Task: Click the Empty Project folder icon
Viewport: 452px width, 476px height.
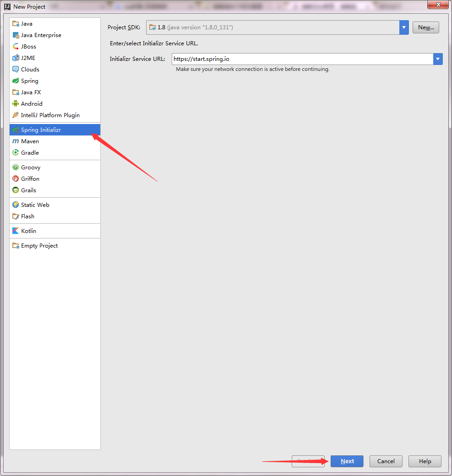Action: pyautogui.click(x=16, y=246)
